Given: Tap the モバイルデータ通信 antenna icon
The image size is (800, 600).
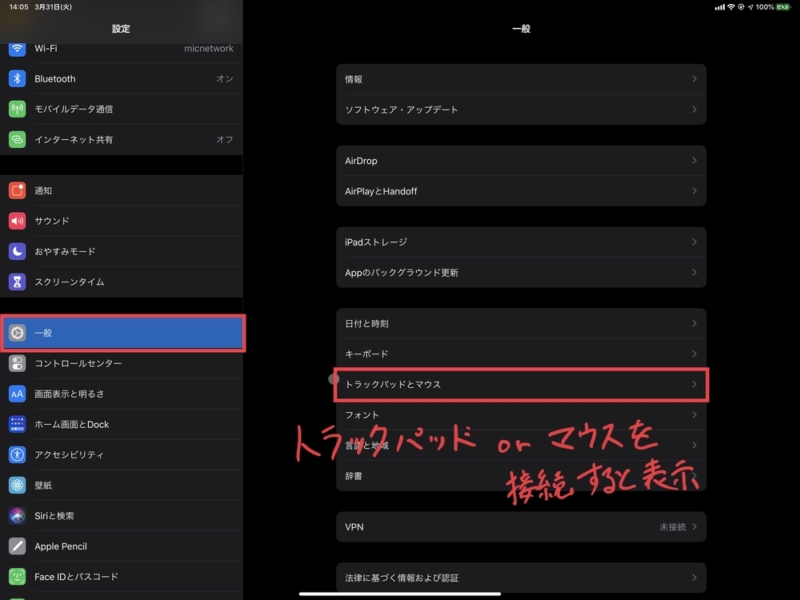Looking at the screenshot, I should tap(17, 109).
